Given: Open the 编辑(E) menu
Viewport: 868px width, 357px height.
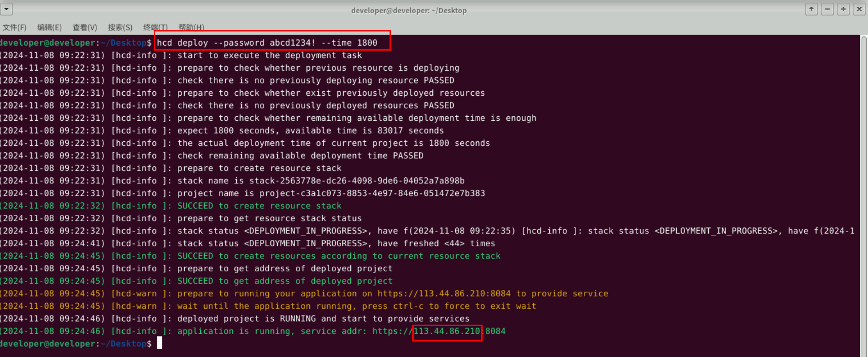Looking at the screenshot, I should [49, 27].
